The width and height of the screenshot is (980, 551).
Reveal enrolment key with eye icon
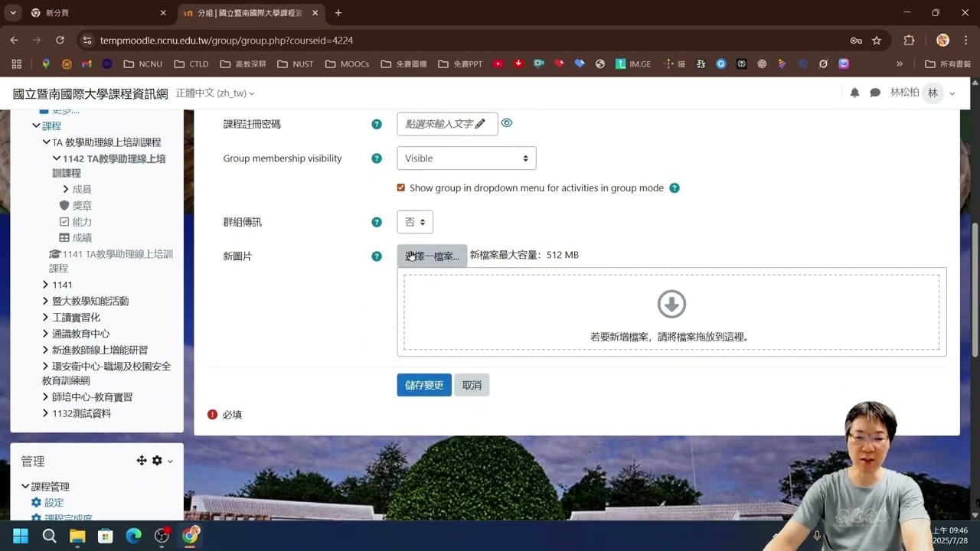click(507, 123)
